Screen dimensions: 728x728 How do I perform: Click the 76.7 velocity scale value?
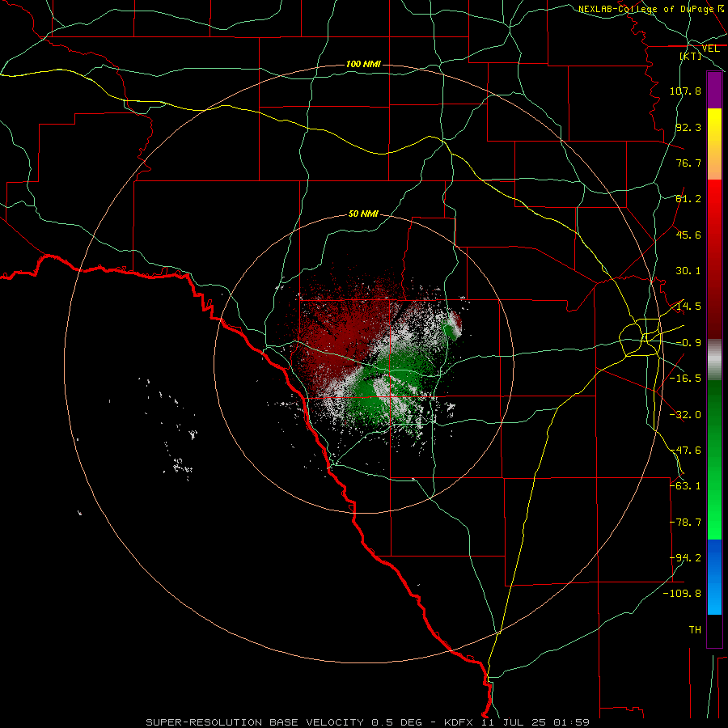(x=688, y=163)
